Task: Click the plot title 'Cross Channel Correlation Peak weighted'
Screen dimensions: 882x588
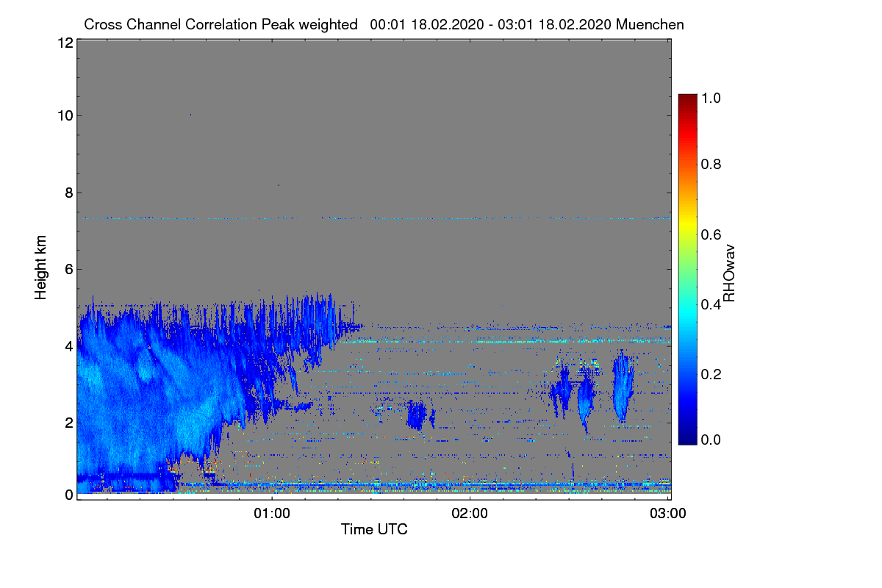Action: click(221, 24)
